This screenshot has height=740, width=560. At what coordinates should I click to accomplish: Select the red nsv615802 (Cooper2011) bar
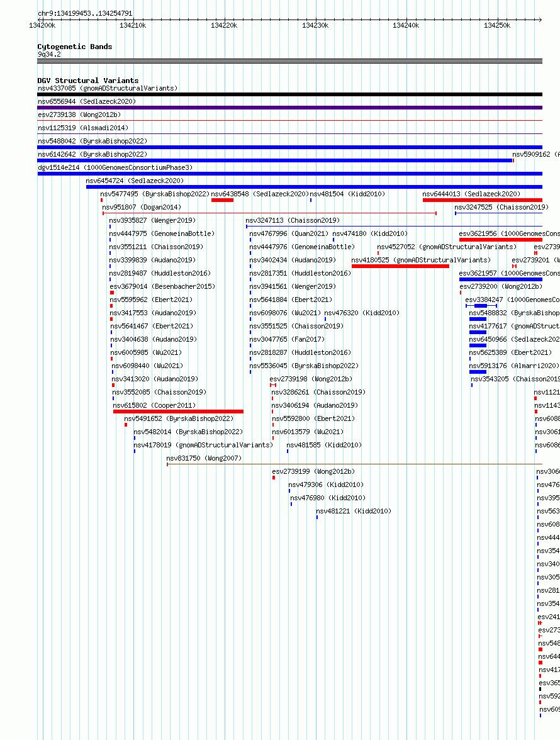click(178, 412)
